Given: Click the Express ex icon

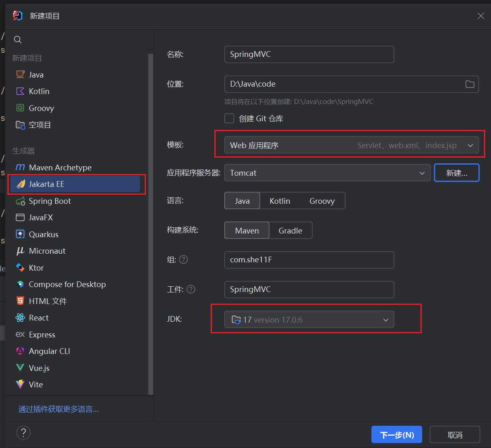Looking at the screenshot, I should click(x=20, y=335).
